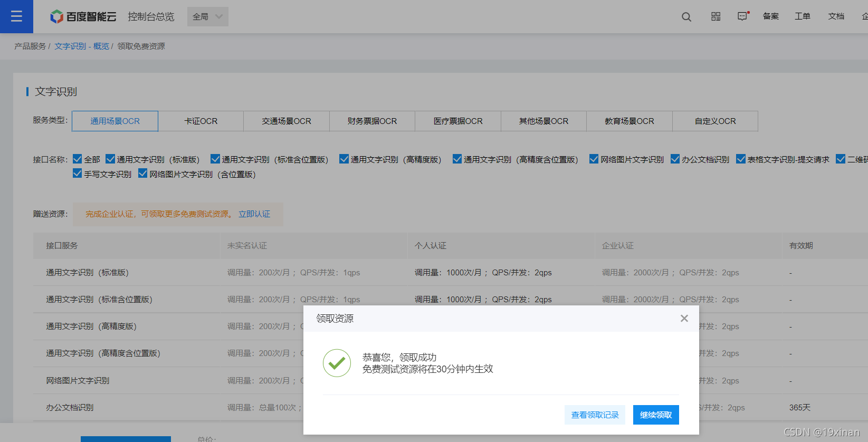Close the 领取资源 dialog
Image resolution: width=868 pixels, height=442 pixels.
coord(684,319)
